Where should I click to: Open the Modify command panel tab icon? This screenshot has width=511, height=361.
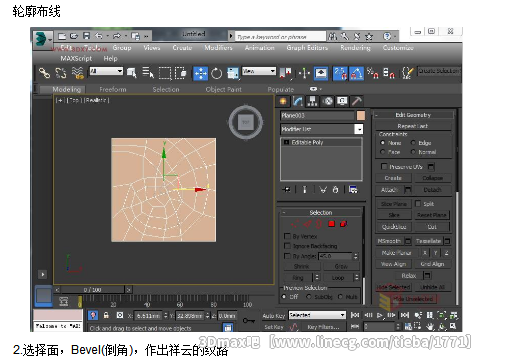click(298, 101)
